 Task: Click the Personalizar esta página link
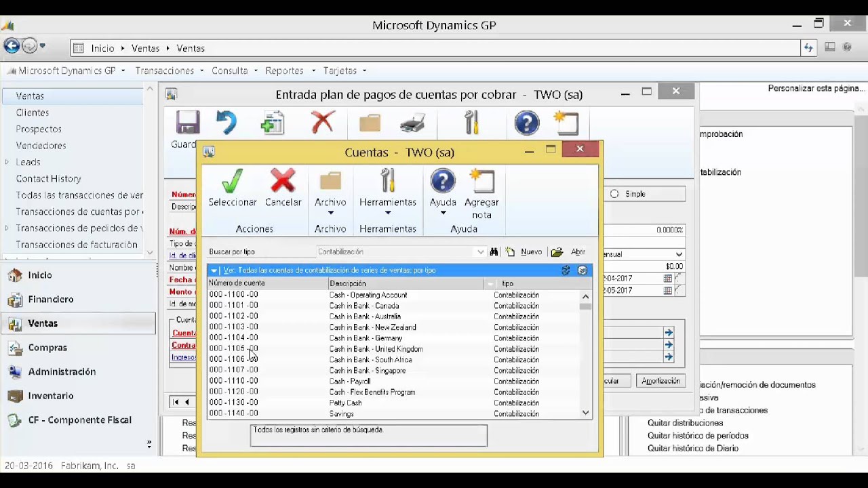coord(816,88)
